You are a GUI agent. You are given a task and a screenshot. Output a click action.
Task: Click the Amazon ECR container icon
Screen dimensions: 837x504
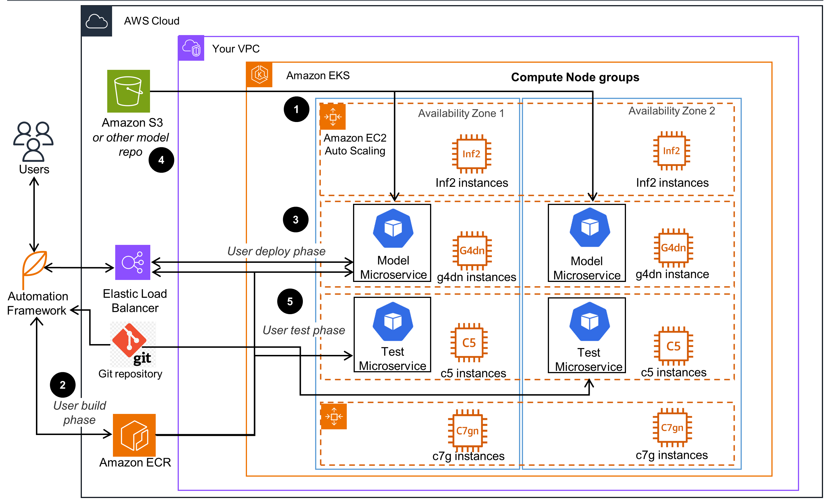tap(134, 435)
